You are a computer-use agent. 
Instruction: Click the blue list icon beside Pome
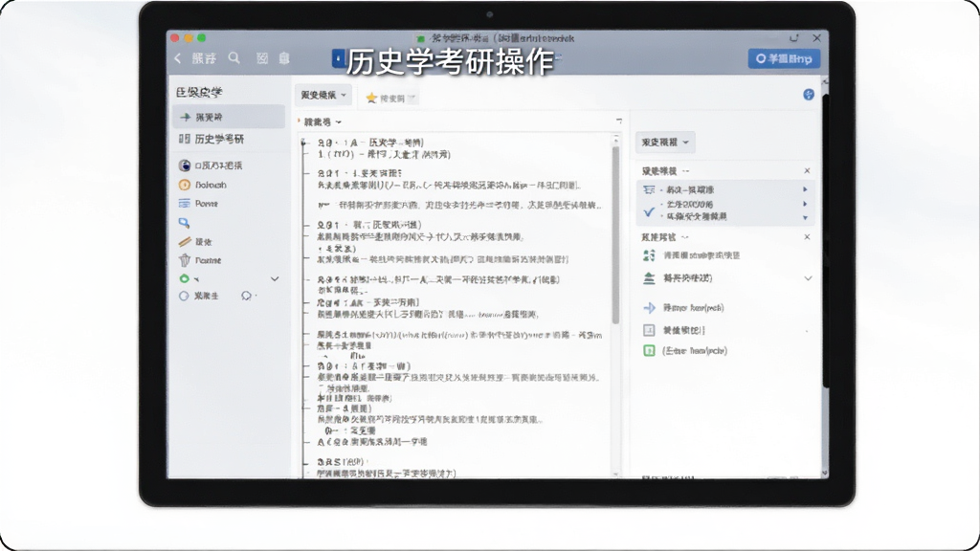click(185, 204)
